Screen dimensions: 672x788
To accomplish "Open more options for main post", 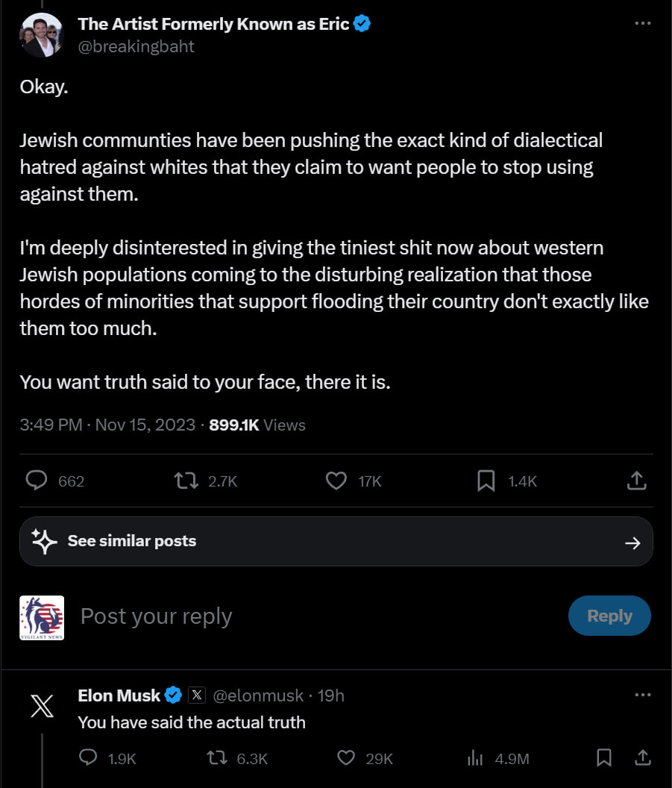I will 642,24.
